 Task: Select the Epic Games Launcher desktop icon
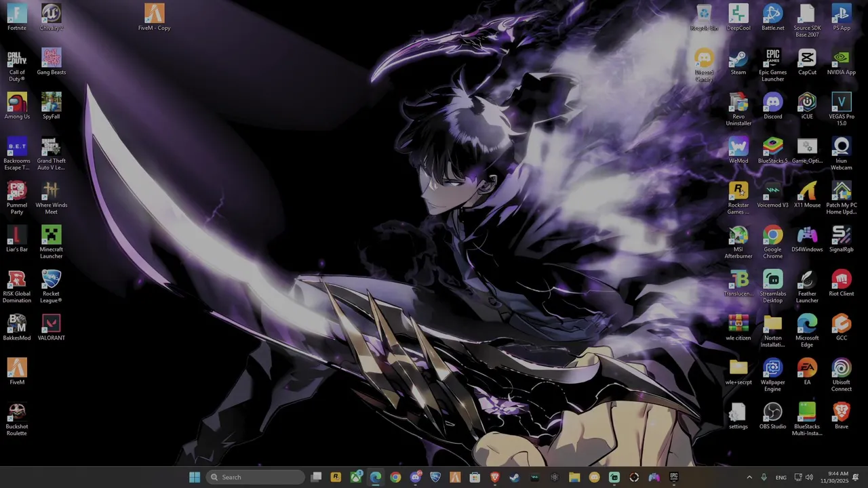(773, 64)
